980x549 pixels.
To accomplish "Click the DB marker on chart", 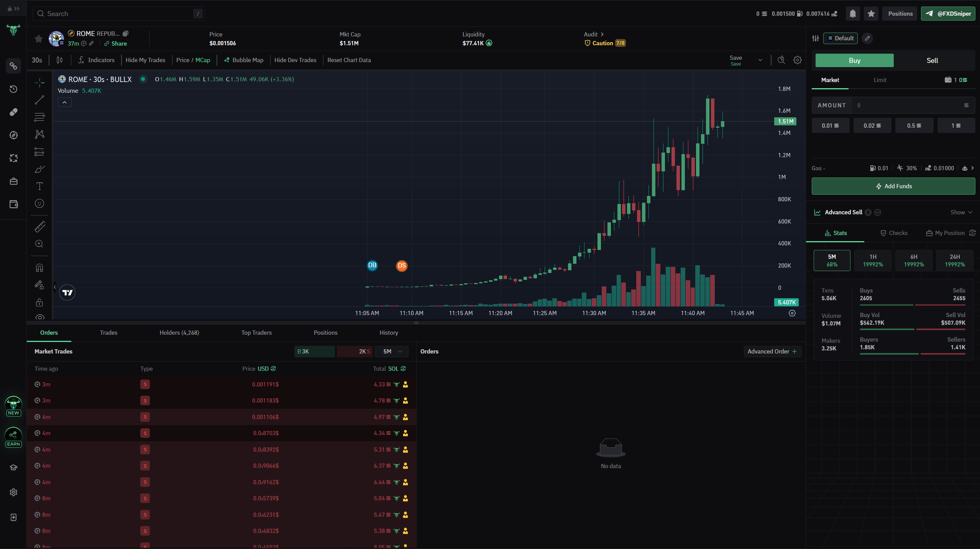I will pyautogui.click(x=372, y=265).
